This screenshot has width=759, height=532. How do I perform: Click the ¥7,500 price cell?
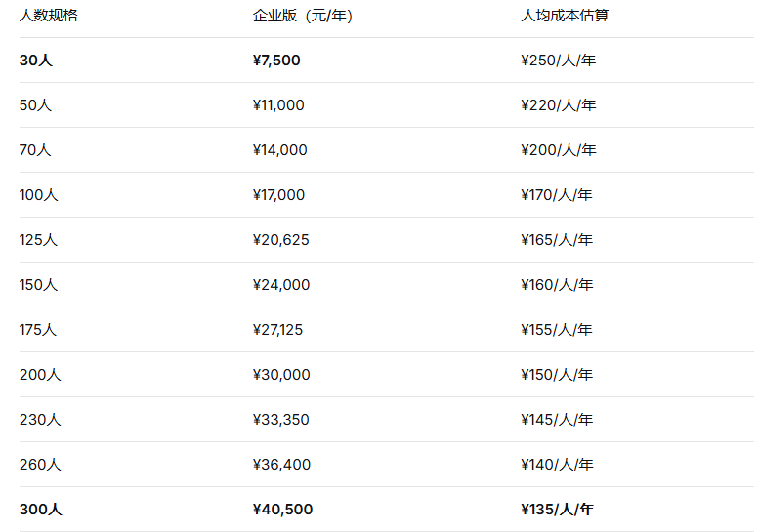pyautogui.click(x=276, y=61)
